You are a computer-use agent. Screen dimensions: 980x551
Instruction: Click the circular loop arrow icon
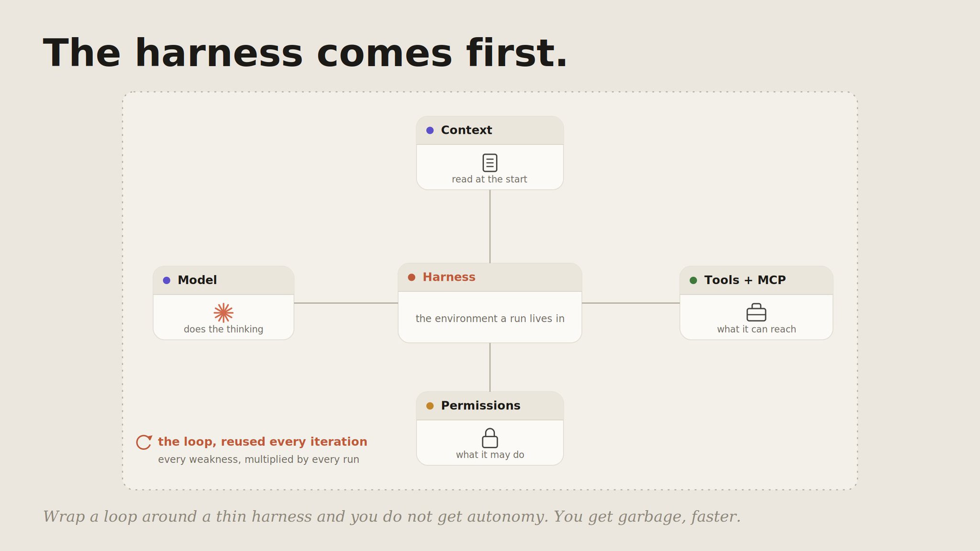click(144, 442)
